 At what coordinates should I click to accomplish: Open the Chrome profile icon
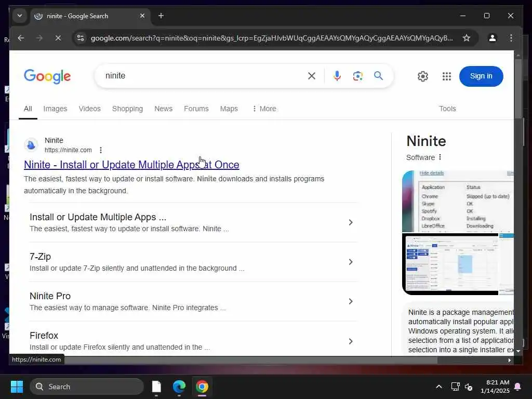click(x=493, y=38)
